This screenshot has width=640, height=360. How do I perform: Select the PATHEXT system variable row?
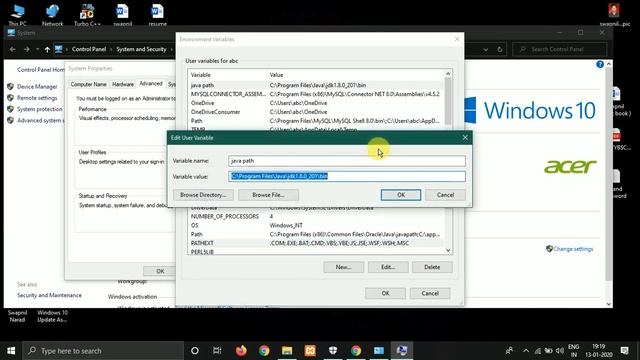(x=316, y=243)
